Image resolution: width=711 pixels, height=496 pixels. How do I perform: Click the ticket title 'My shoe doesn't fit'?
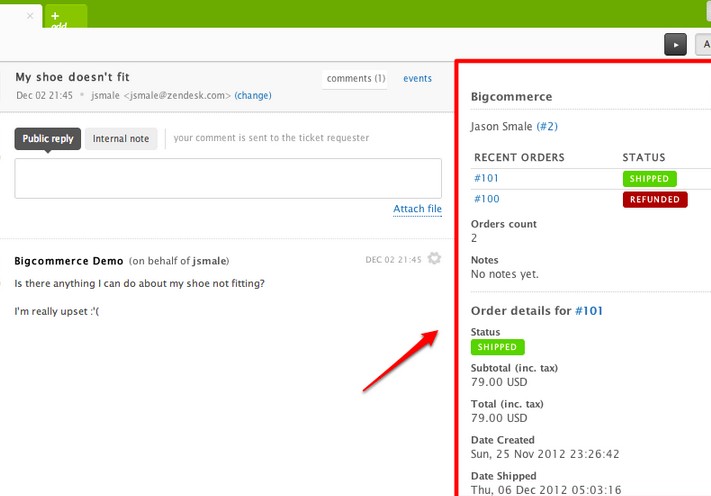click(x=73, y=77)
